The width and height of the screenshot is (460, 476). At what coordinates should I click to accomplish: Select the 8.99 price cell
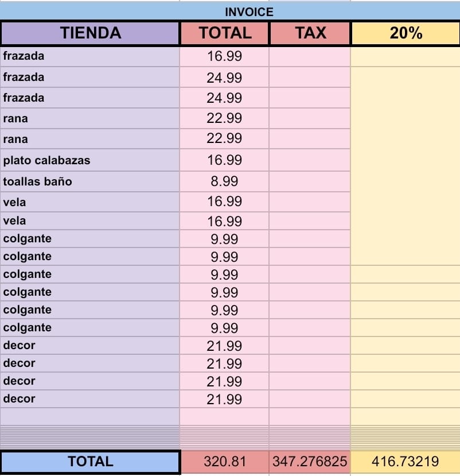point(224,181)
